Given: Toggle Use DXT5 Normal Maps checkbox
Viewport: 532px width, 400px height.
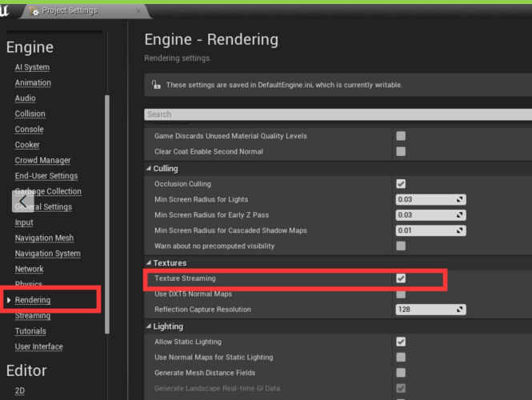Looking at the screenshot, I should [x=401, y=294].
